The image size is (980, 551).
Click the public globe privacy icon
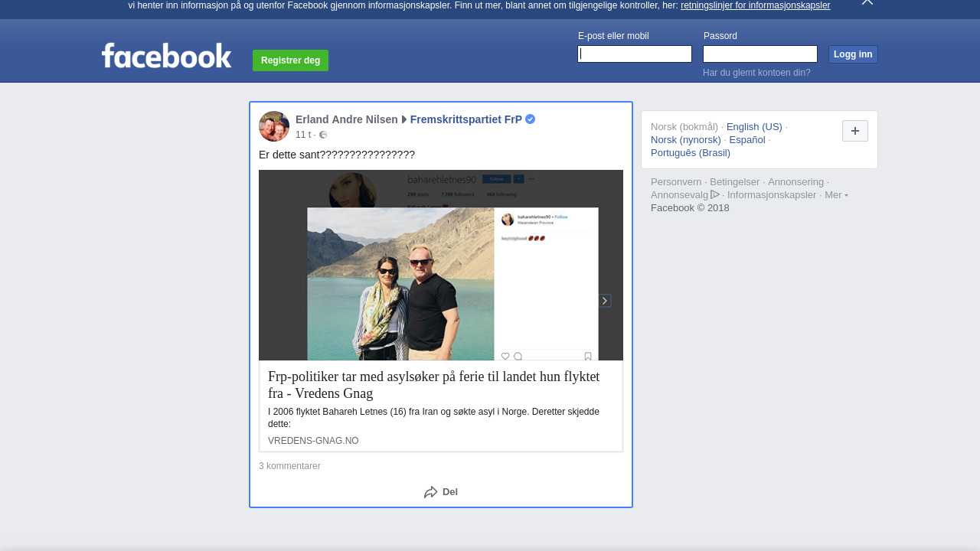point(323,135)
